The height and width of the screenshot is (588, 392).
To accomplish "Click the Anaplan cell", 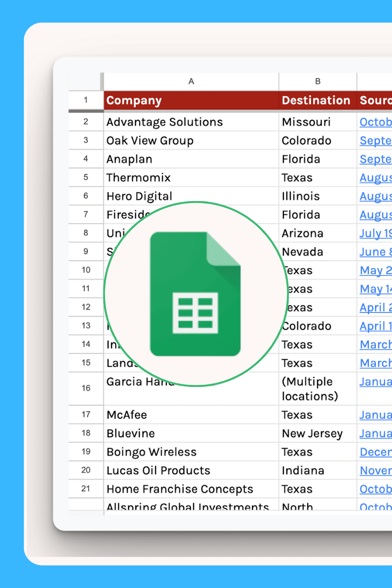I will pyautogui.click(x=191, y=159).
